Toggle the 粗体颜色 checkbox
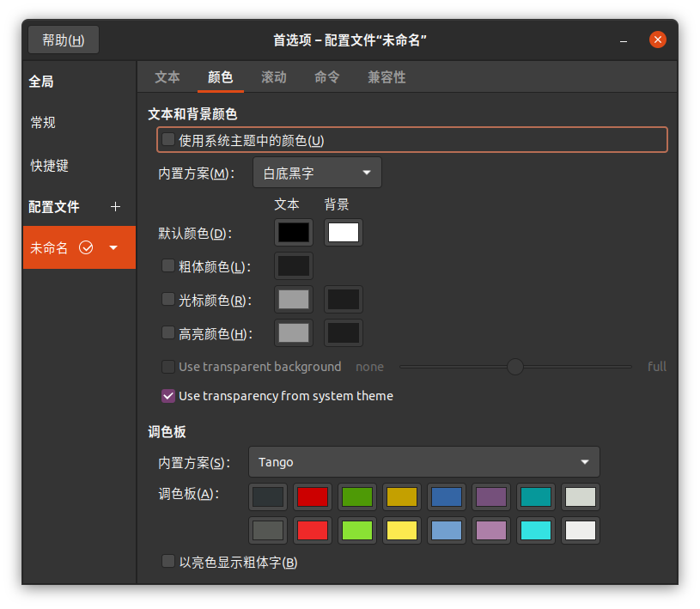This screenshot has width=700, height=609. pos(167,266)
